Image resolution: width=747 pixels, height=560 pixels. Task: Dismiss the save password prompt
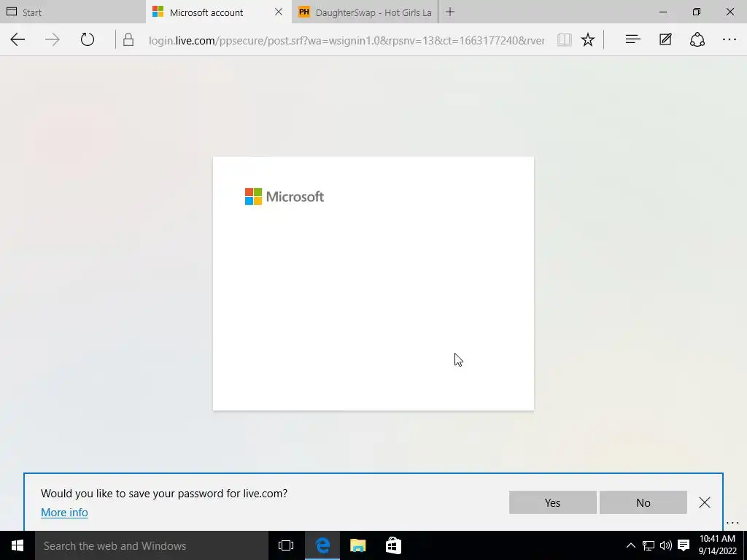pos(705,502)
